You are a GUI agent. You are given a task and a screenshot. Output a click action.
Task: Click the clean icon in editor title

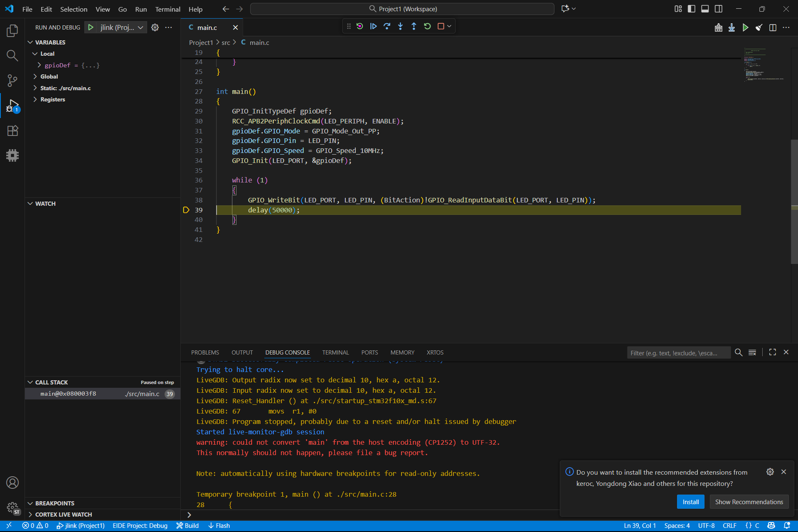759,27
